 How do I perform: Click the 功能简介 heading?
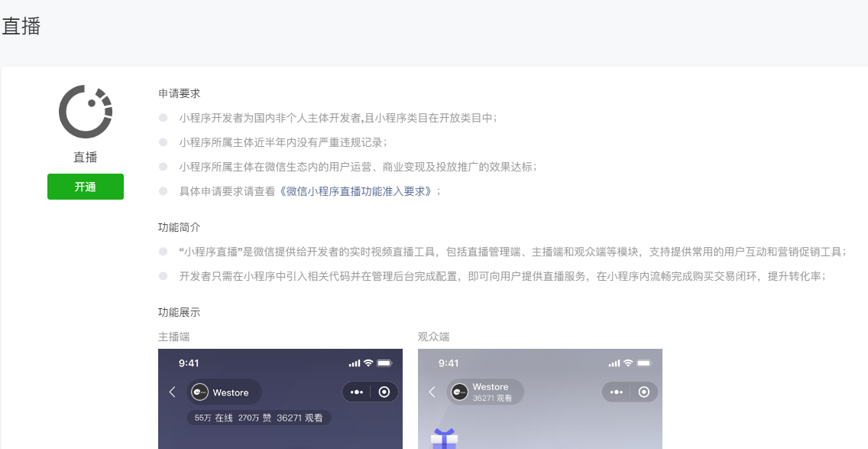click(x=179, y=227)
